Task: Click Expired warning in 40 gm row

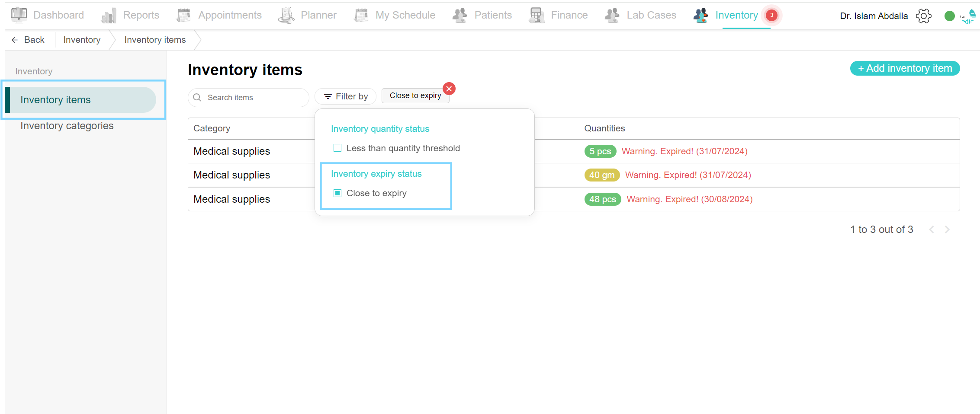Action: tap(688, 175)
